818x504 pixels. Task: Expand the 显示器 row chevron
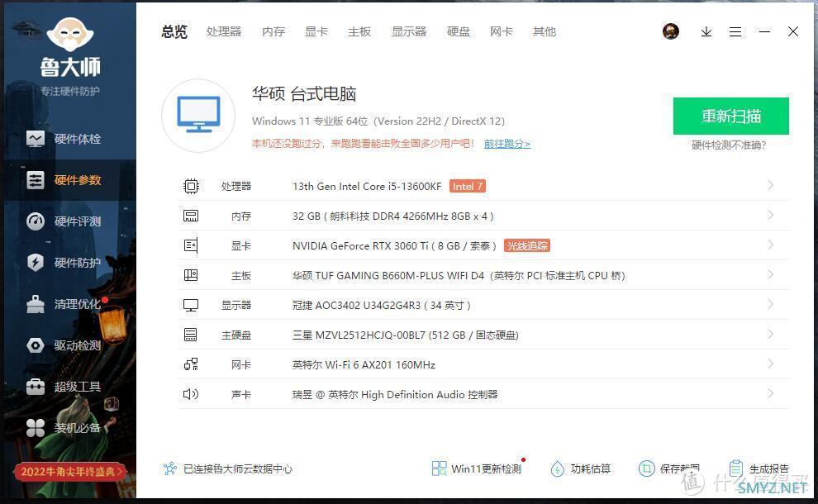[771, 304]
